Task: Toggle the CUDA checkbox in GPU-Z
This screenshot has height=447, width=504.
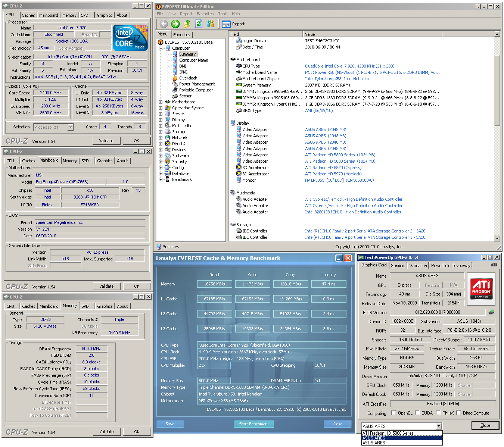Action: (x=417, y=413)
